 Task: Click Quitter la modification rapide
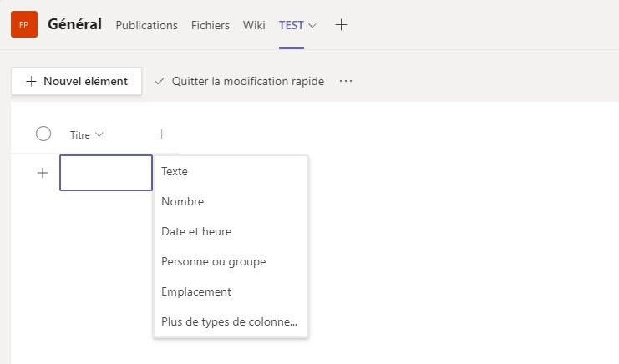point(240,81)
